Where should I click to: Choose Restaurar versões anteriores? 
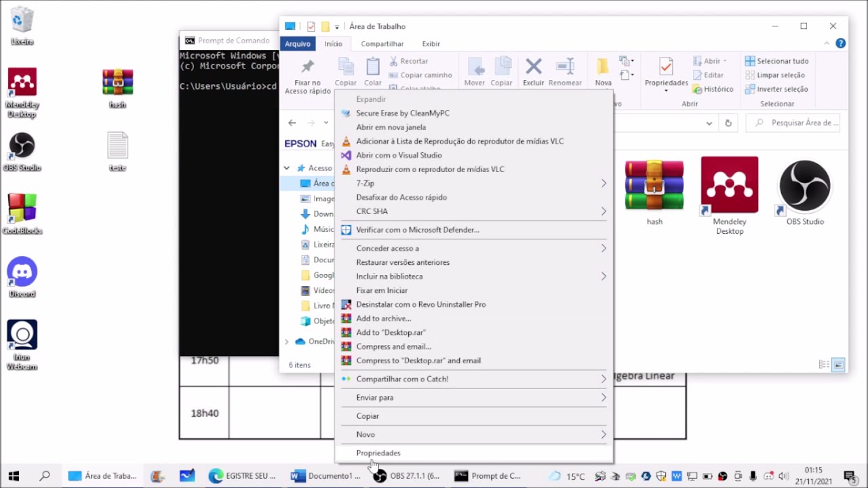(x=475, y=262)
